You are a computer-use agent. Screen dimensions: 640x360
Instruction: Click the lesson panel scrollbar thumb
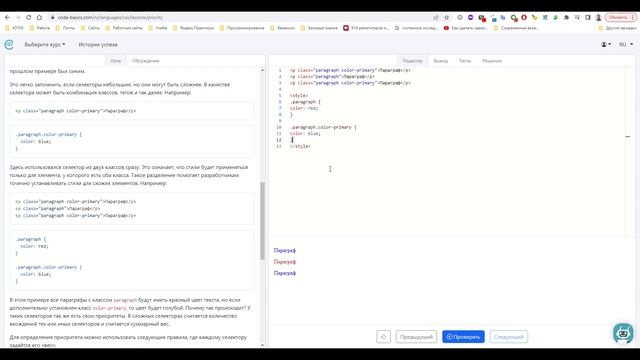[x=262, y=221]
